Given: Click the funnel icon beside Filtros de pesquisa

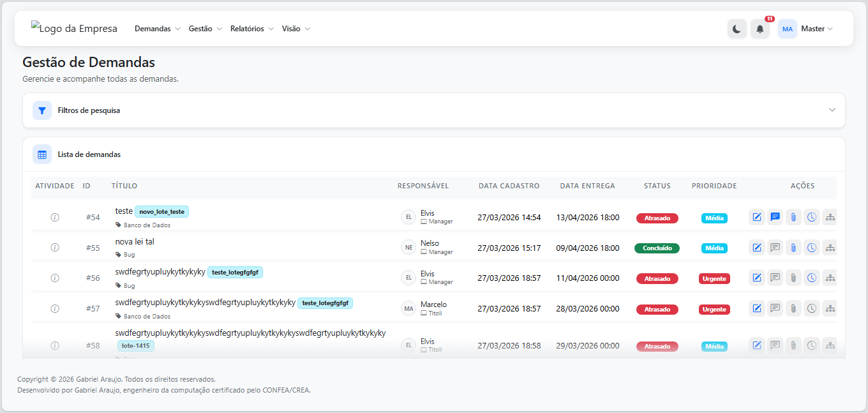Looking at the screenshot, I should click(x=42, y=110).
